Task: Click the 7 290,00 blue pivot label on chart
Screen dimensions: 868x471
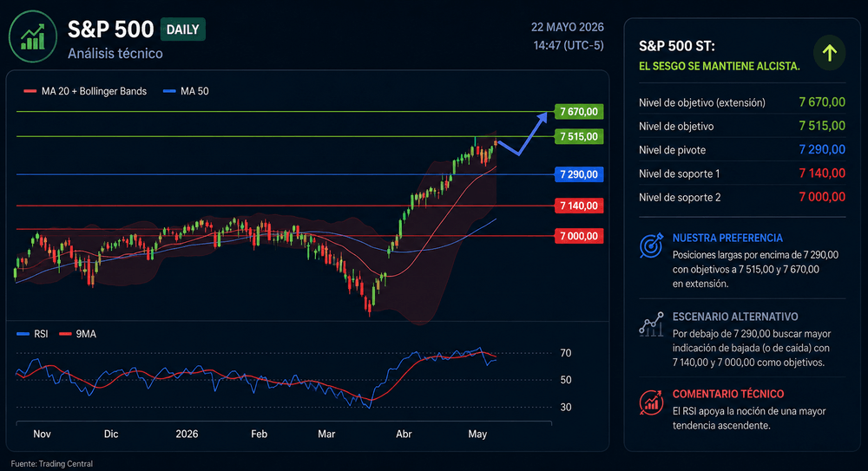Action: pyautogui.click(x=578, y=175)
